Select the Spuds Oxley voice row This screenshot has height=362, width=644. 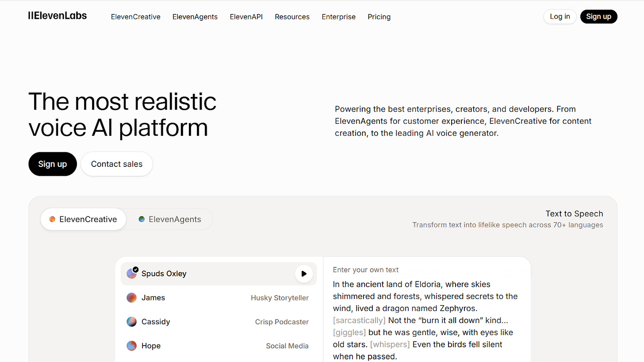pos(219,273)
